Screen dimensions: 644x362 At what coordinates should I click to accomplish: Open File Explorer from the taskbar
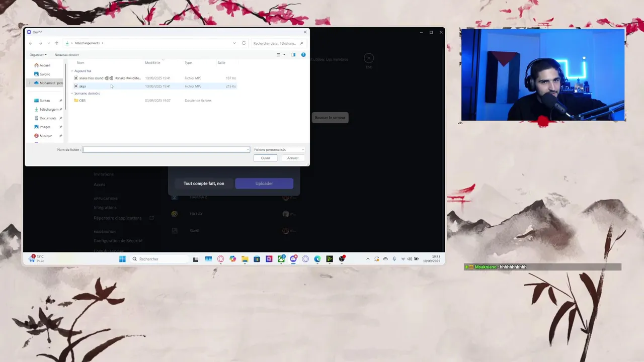245,259
